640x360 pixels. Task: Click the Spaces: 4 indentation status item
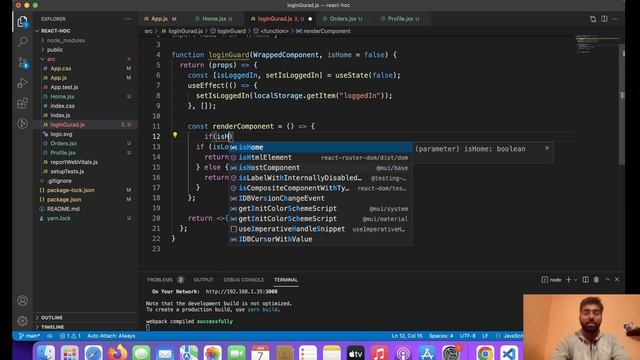pos(441,336)
